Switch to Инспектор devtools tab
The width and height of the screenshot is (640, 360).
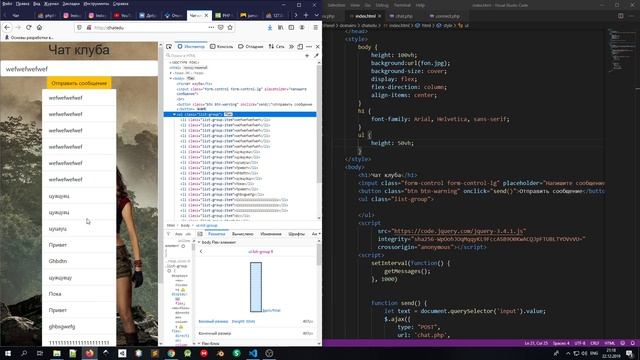[x=191, y=47]
